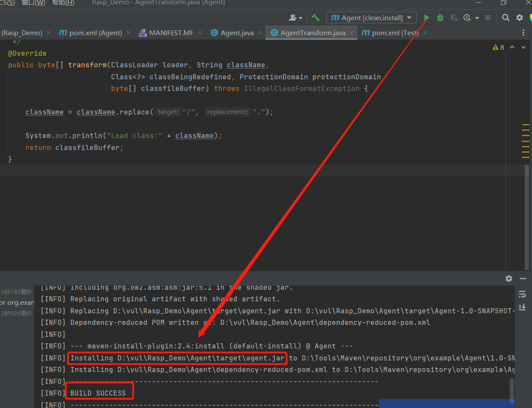
Task: Toggle soft-wrap in console output
Action: coord(522,294)
